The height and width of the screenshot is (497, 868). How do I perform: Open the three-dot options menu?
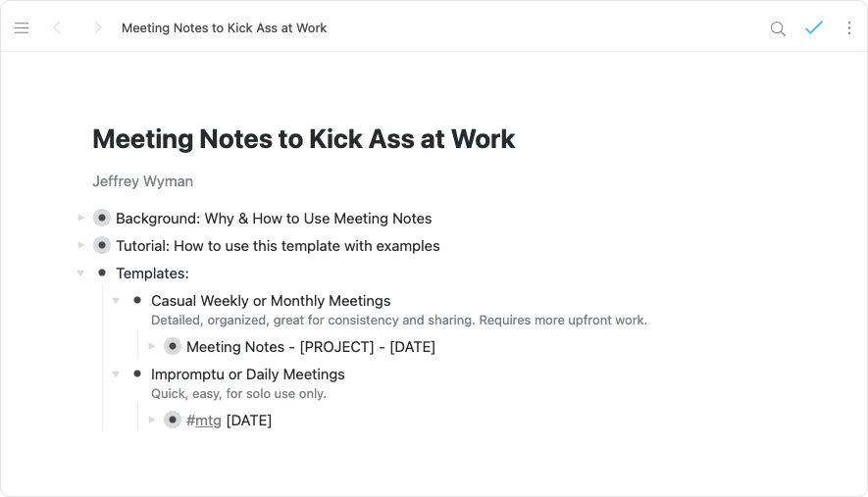(849, 28)
